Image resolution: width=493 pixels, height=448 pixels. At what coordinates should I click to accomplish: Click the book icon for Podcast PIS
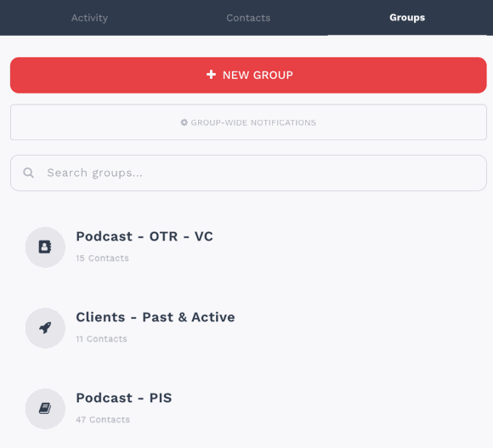(45, 409)
